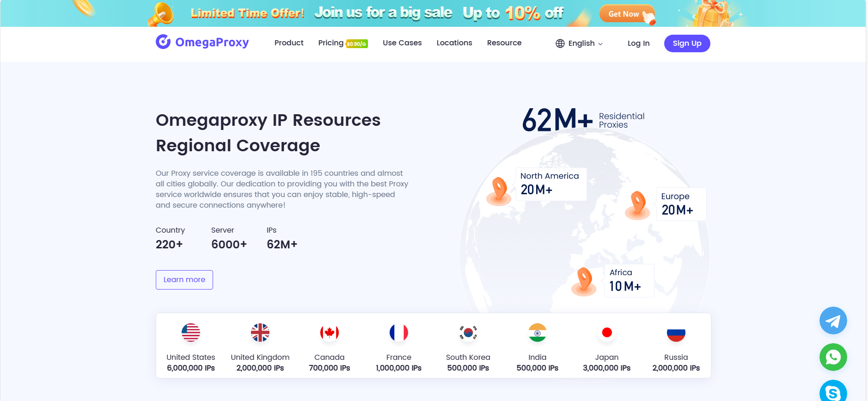Click "South Korea" country label
Image resolution: width=868 pixels, height=401 pixels.
[468, 357]
